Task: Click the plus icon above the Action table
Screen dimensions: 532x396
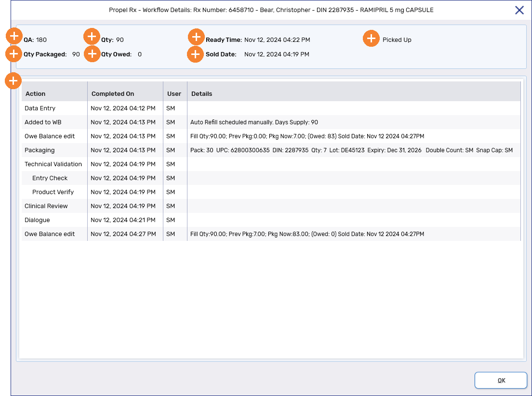Action: pyautogui.click(x=13, y=80)
